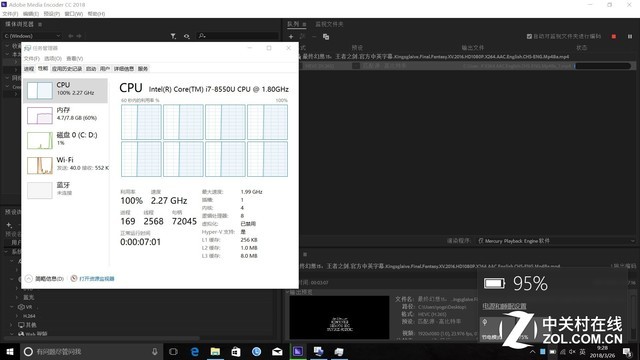
Task: Select the H.264 preset entry under VR
Action: [x=29, y=316]
